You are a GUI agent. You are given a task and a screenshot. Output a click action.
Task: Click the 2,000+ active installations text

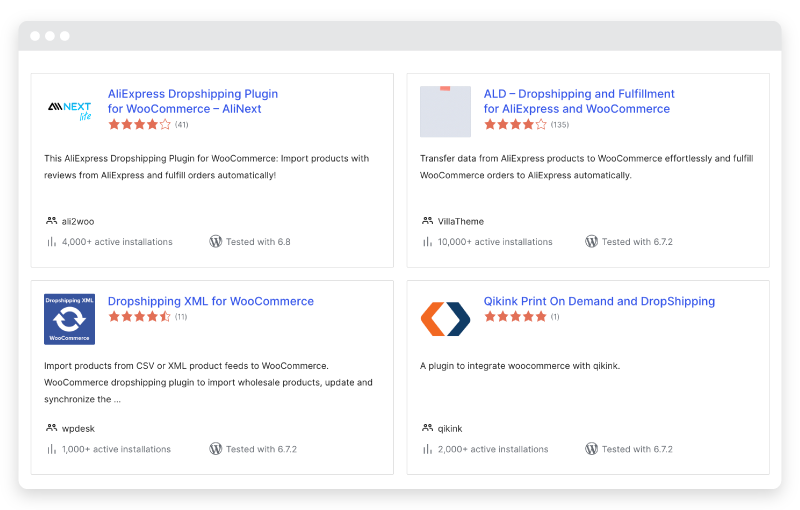493,449
